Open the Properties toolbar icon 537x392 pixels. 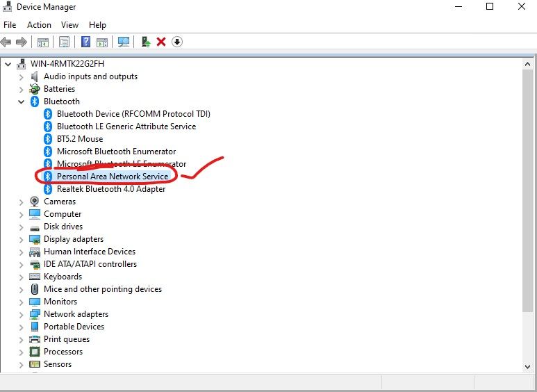tap(64, 42)
